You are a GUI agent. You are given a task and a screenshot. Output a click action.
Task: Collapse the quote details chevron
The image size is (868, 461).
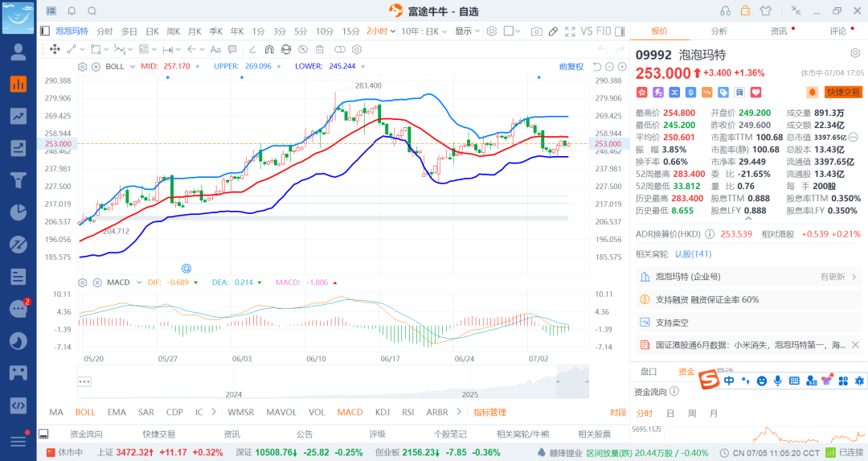pyautogui.click(x=748, y=219)
